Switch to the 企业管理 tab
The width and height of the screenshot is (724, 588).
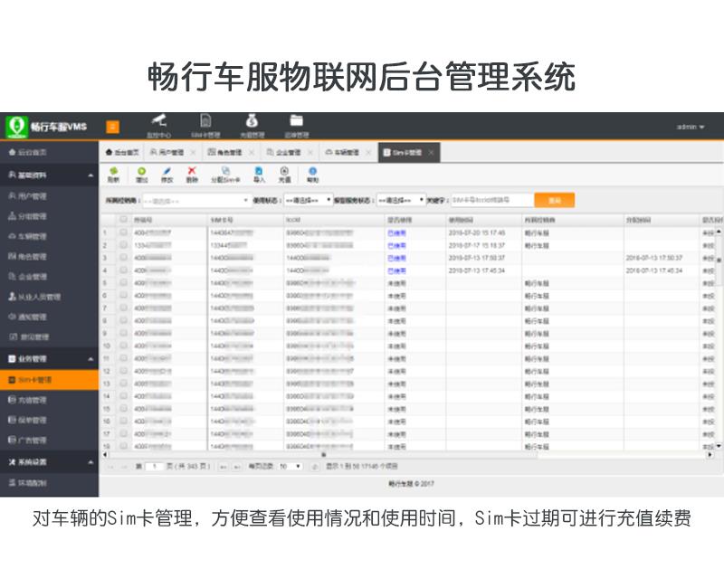point(288,153)
